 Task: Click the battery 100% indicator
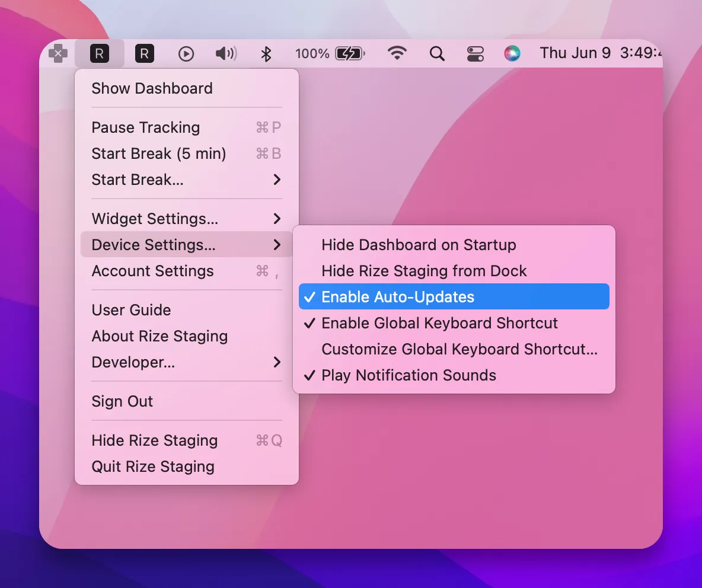pyautogui.click(x=330, y=54)
